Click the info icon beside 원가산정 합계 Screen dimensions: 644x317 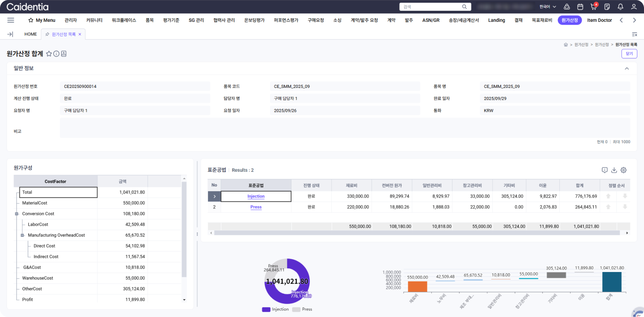(x=56, y=54)
